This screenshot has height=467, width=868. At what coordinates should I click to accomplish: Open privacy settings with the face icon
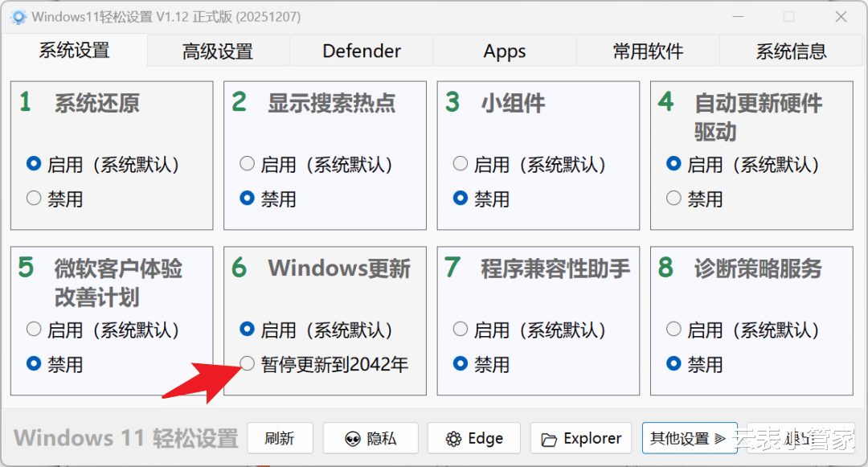click(371, 438)
